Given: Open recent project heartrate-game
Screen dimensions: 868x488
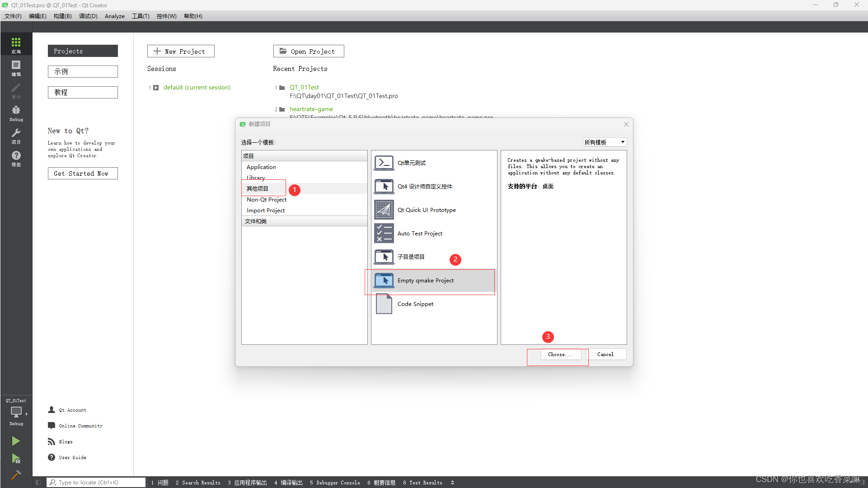Looking at the screenshot, I should (311, 109).
